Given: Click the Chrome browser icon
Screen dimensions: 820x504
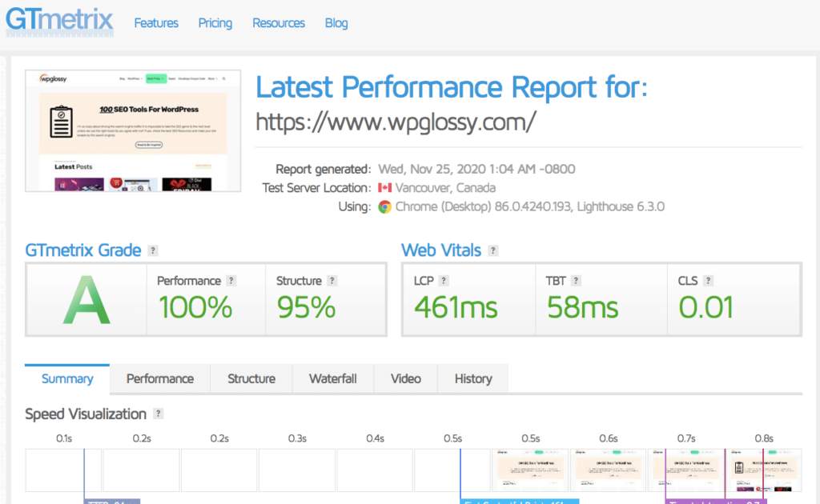Looking at the screenshot, I should 385,207.
